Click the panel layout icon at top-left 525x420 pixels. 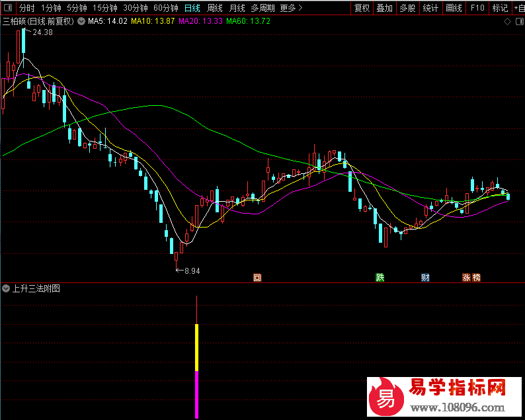[7, 9]
